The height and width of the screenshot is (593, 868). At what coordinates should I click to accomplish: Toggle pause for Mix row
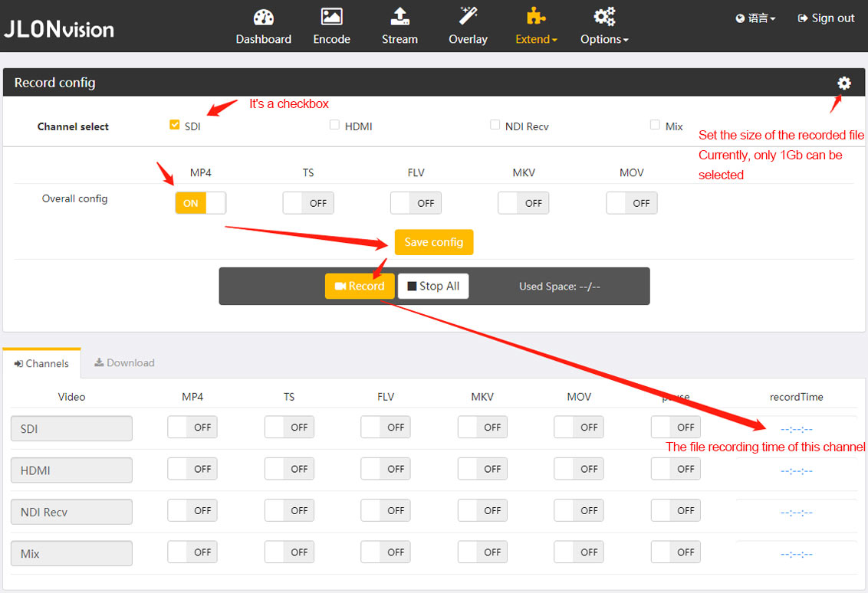pos(676,552)
